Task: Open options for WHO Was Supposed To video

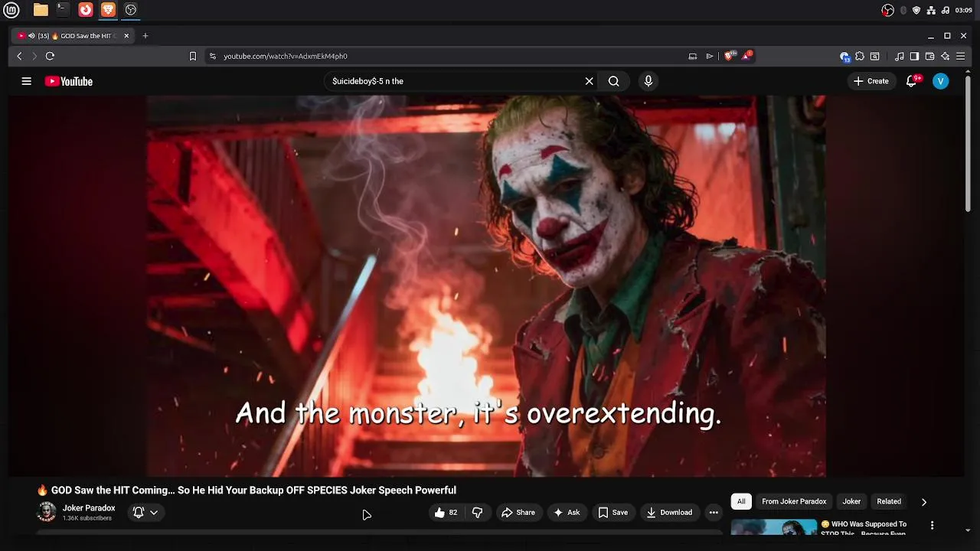Action: coord(932,525)
